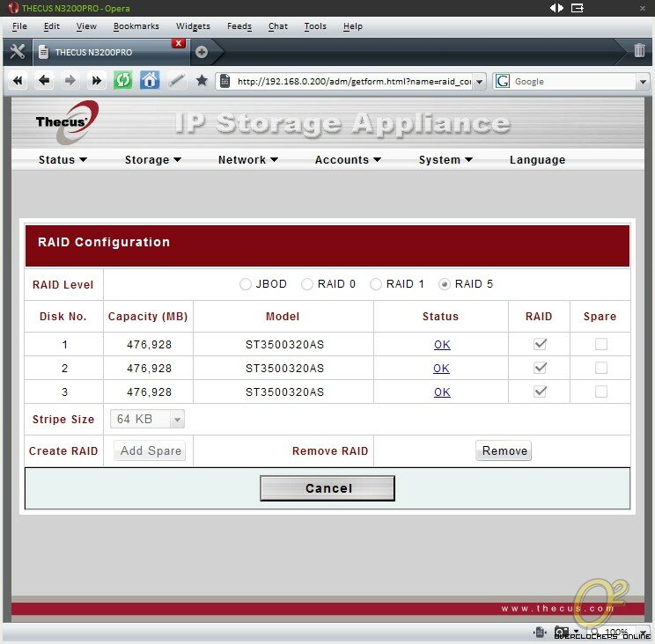Go back with the left arrow
Image resolution: width=655 pixels, height=644 pixels.
point(44,80)
